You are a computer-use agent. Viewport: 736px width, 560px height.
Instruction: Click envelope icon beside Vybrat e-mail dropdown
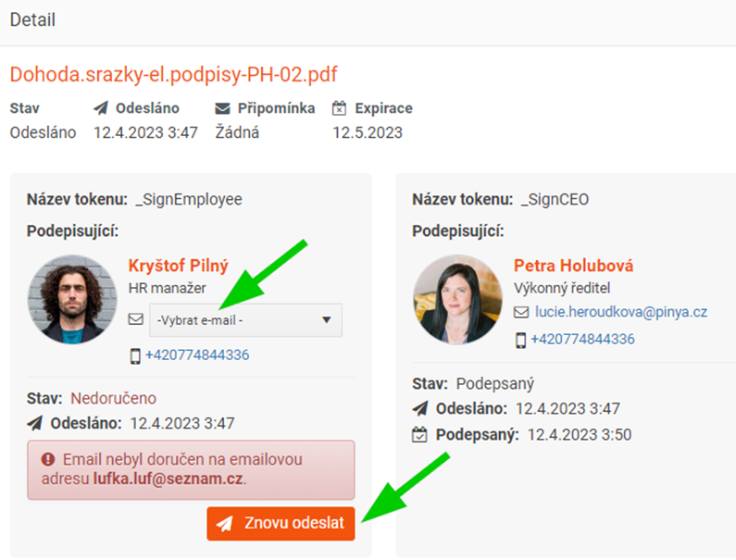pyautogui.click(x=136, y=319)
